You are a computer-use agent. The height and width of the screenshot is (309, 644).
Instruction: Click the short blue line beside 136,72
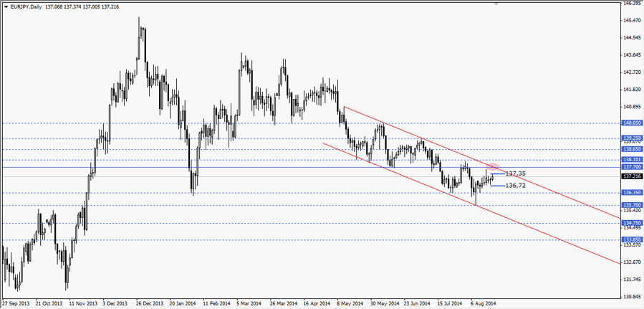497,186
